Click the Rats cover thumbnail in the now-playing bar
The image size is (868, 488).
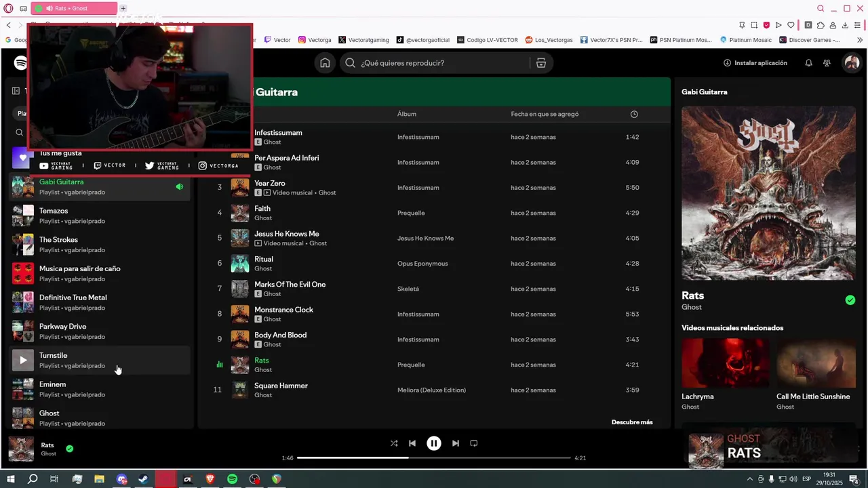click(x=21, y=450)
